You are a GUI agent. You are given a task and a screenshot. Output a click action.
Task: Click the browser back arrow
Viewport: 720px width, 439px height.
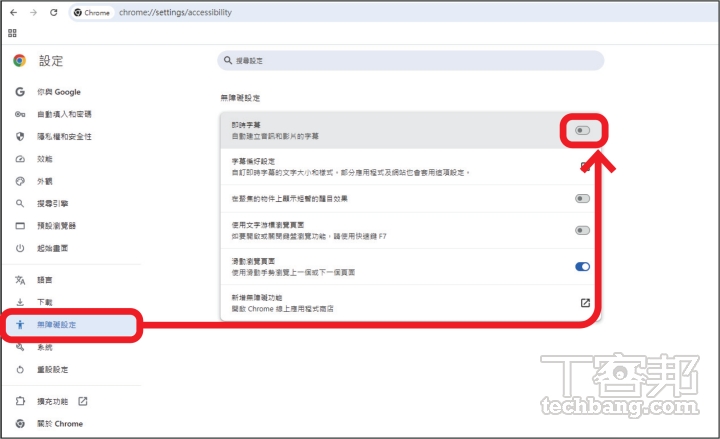[13, 12]
